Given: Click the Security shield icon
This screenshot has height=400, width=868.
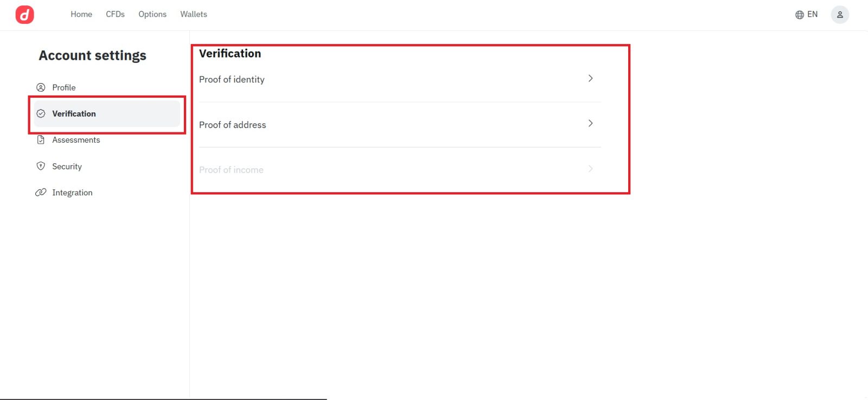Looking at the screenshot, I should click(41, 166).
